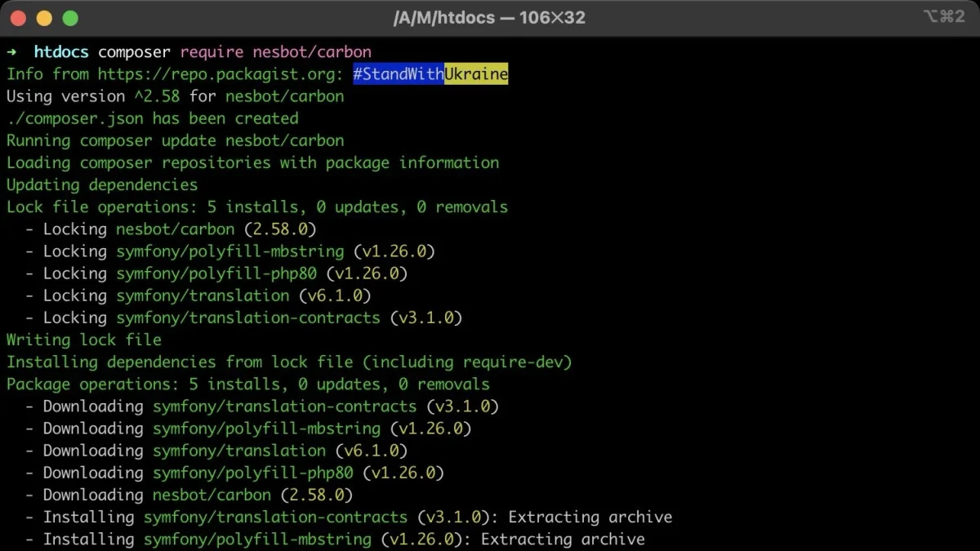Click symfony/translation-contracts in the Locking line
The height and width of the screenshot is (551, 980).
pos(248,318)
